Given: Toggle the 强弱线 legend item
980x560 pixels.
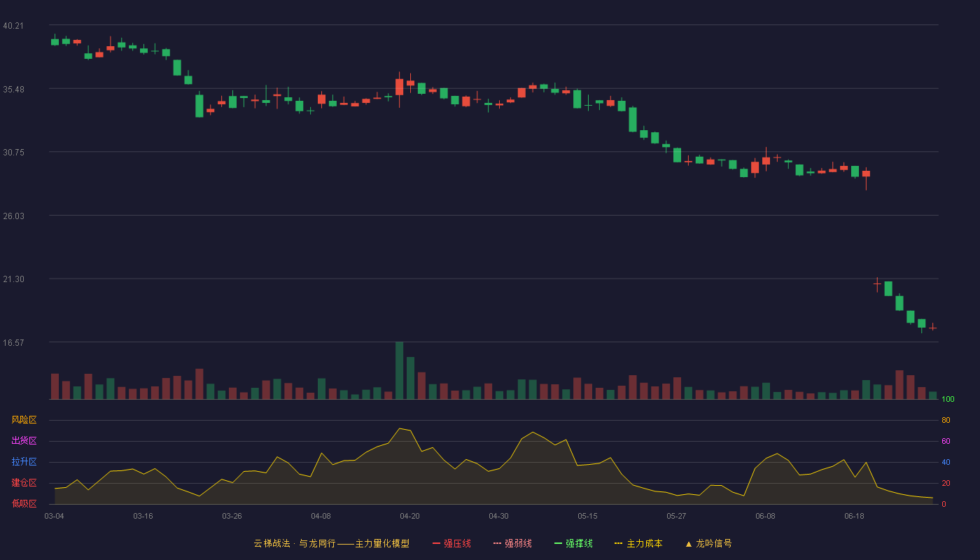Looking at the screenshot, I should point(512,543).
